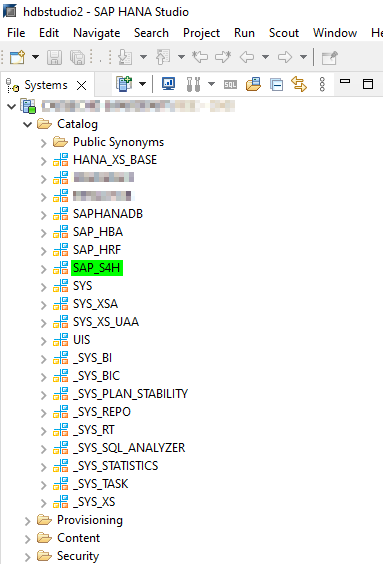Select the Provisioning folder

point(90,520)
